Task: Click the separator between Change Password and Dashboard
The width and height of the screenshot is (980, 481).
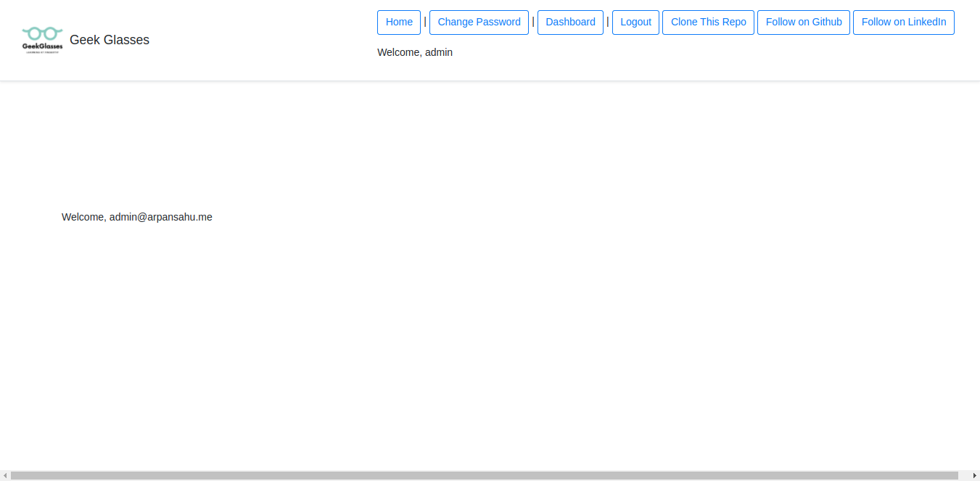Action: 533,22
